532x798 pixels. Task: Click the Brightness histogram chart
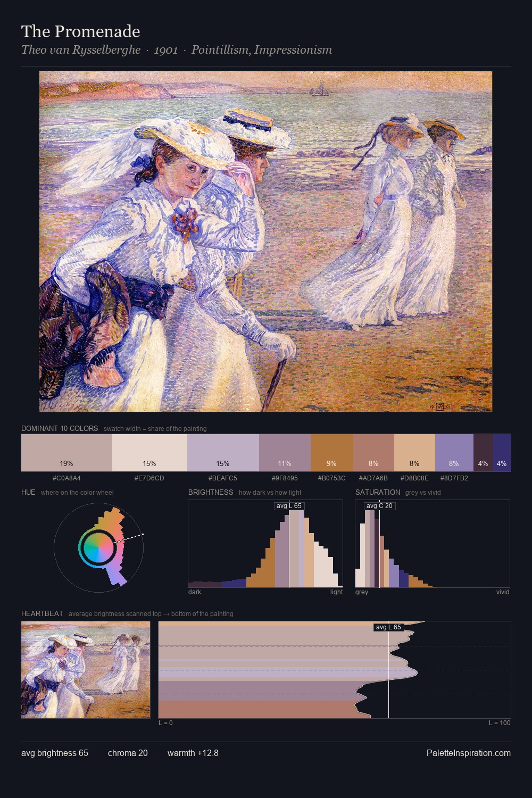[265, 544]
